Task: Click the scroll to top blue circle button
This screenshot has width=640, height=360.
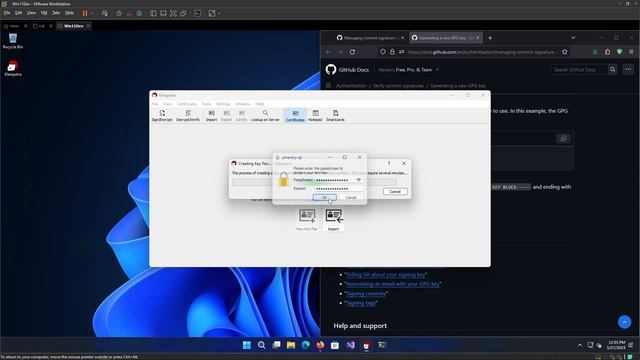Action: pyautogui.click(x=624, y=322)
